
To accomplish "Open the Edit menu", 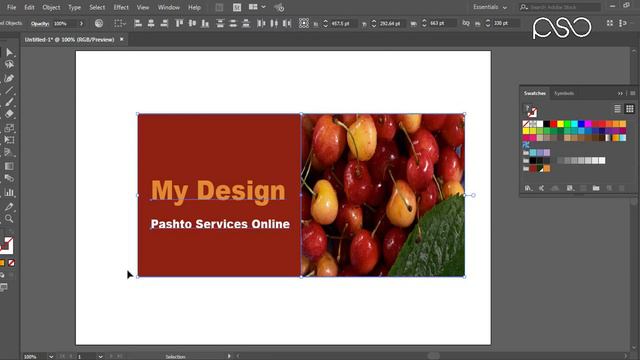I will tap(29, 7).
